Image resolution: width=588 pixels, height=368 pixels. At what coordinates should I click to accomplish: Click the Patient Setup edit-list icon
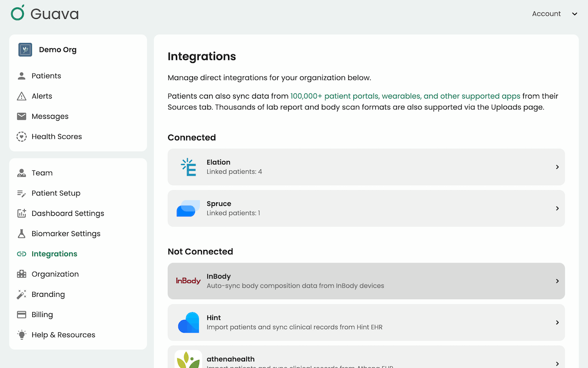(22, 193)
